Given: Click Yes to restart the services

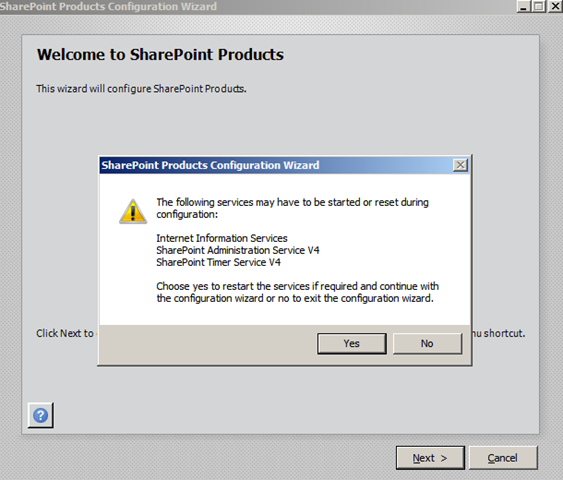Looking at the screenshot, I should [352, 344].
